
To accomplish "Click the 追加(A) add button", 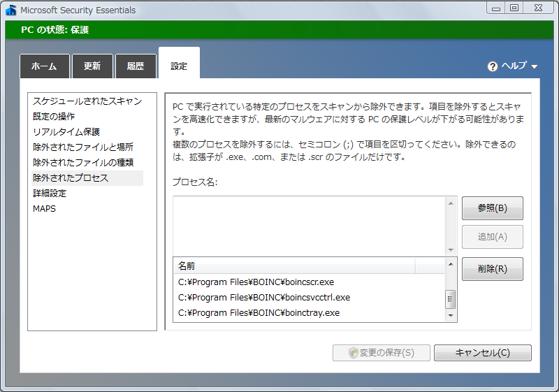I will pyautogui.click(x=493, y=237).
